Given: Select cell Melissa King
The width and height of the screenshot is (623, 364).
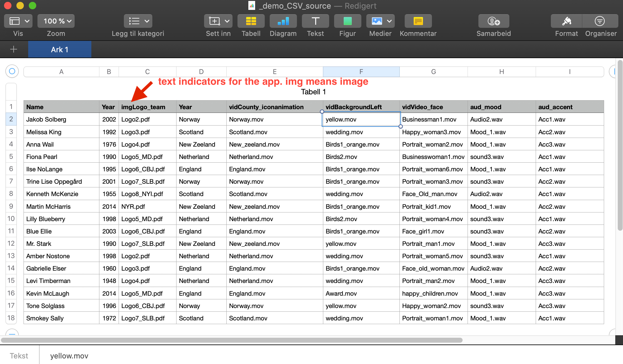Looking at the screenshot, I should [61, 132].
